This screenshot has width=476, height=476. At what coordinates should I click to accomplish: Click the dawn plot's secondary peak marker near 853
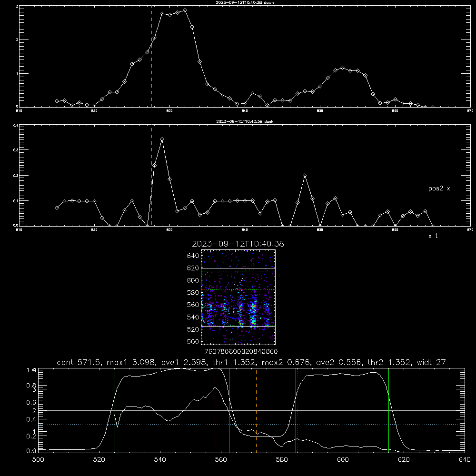[343, 68]
